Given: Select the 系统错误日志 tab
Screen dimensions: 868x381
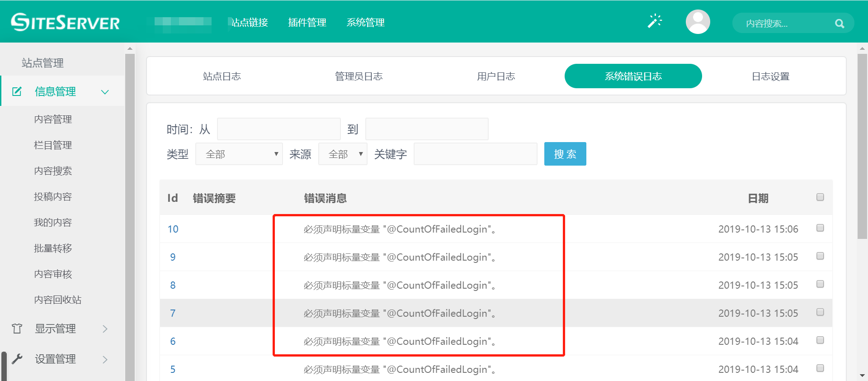Looking at the screenshot, I should [633, 76].
